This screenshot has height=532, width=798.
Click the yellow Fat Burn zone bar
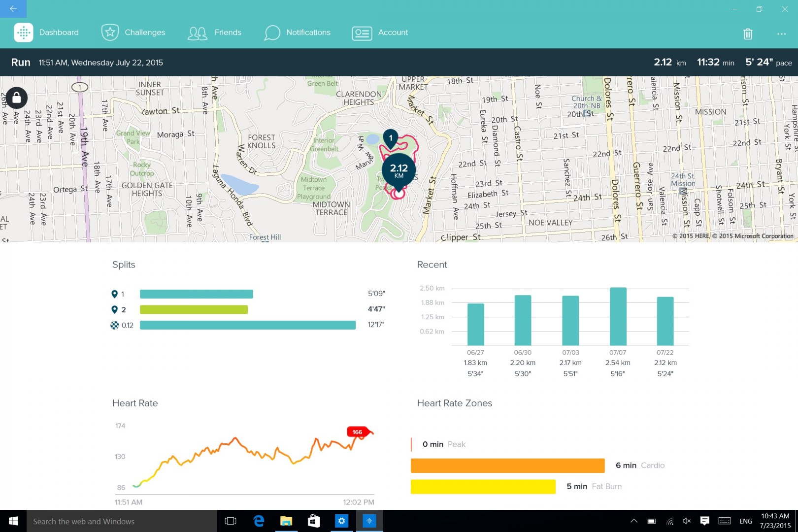click(483, 487)
